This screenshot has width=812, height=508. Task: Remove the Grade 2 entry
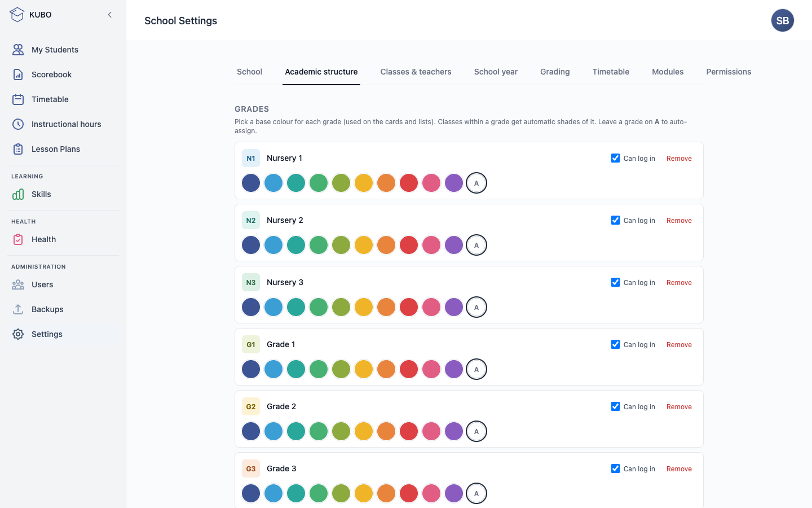coord(679,407)
